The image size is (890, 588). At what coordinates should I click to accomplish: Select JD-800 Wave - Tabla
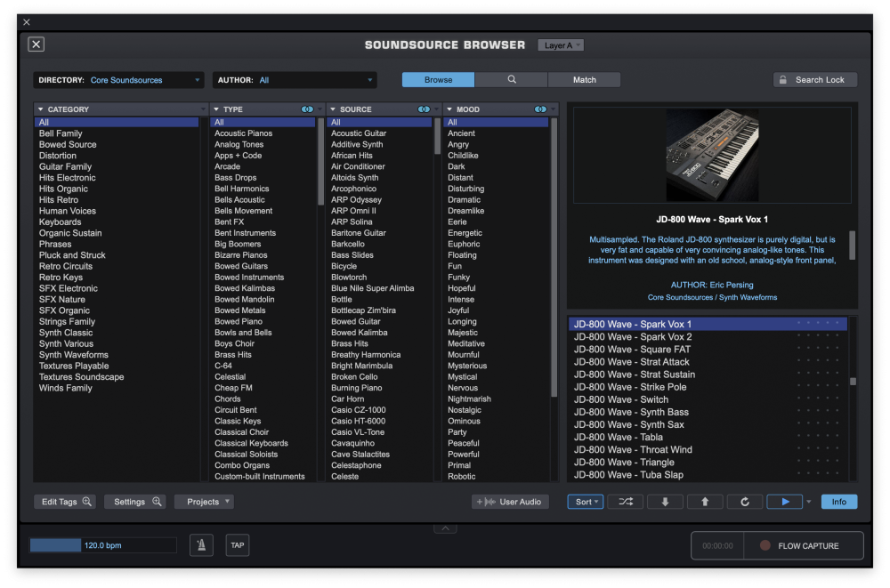708,437
